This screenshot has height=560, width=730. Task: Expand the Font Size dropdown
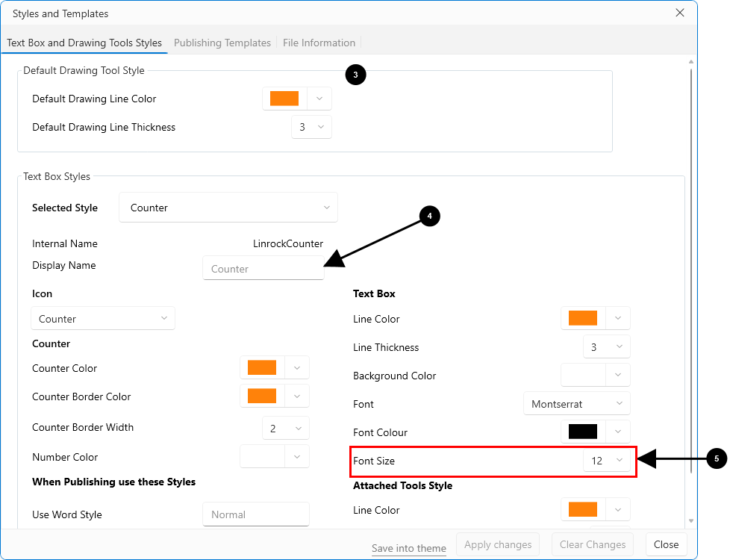(606, 461)
